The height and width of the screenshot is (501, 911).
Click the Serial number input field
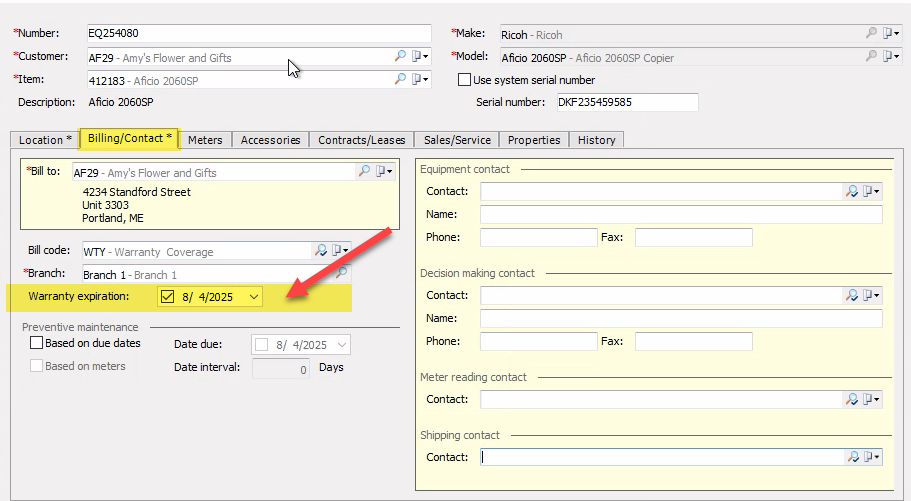(x=627, y=102)
